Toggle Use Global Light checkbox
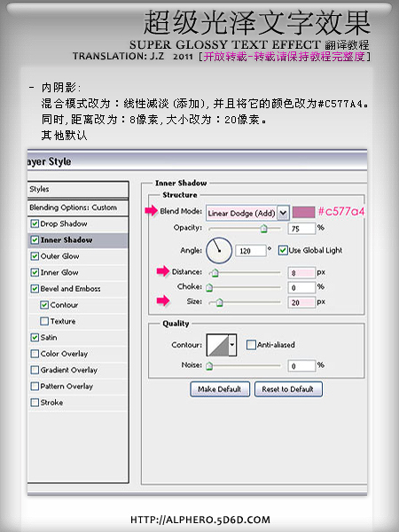Image resolution: width=399 pixels, height=532 pixels. click(283, 250)
